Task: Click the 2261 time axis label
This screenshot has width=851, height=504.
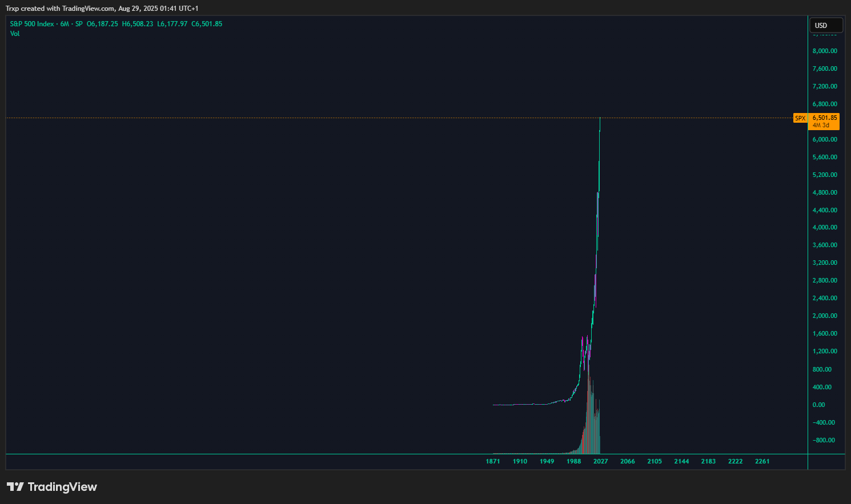Action: 762,461
